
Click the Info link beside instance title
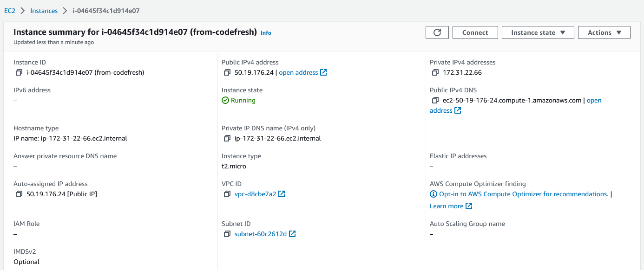266,33
